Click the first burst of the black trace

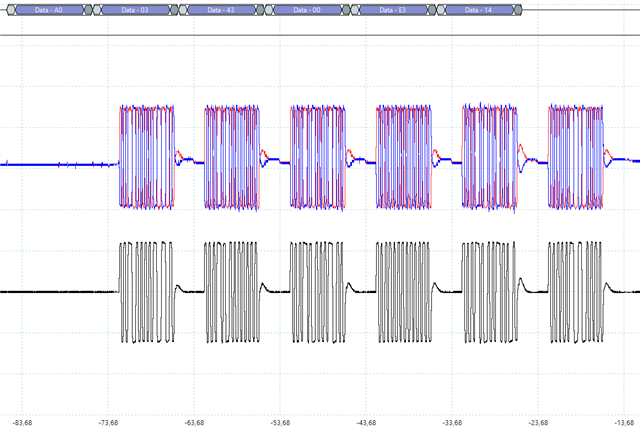[147, 292]
